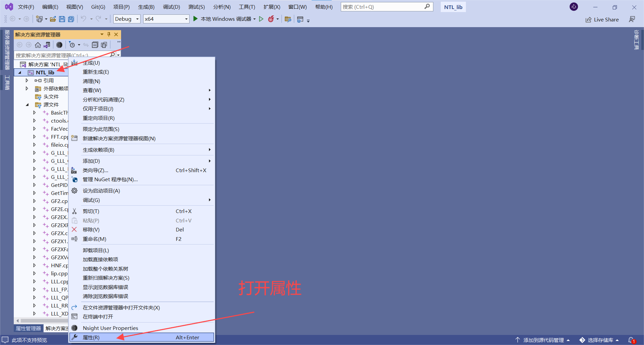Toggle auto-hide pin on Solution Explorer
The width and height of the screenshot is (644, 345).
click(109, 34)
